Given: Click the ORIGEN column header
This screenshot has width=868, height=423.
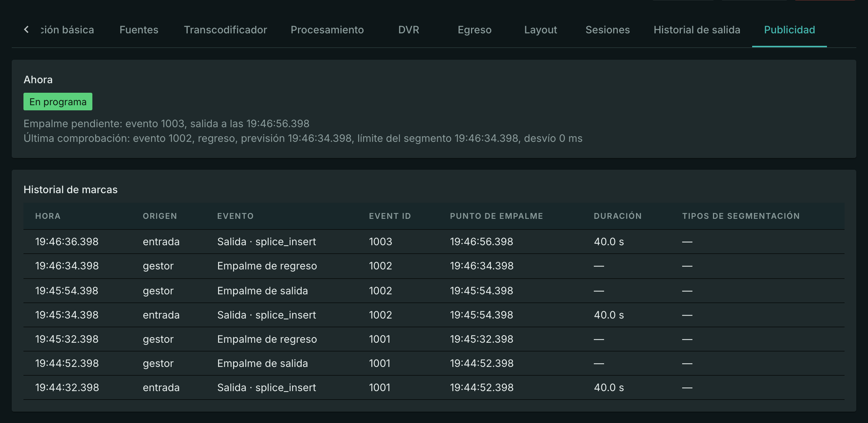Looking at the screenshot, I should pos(160,216).
